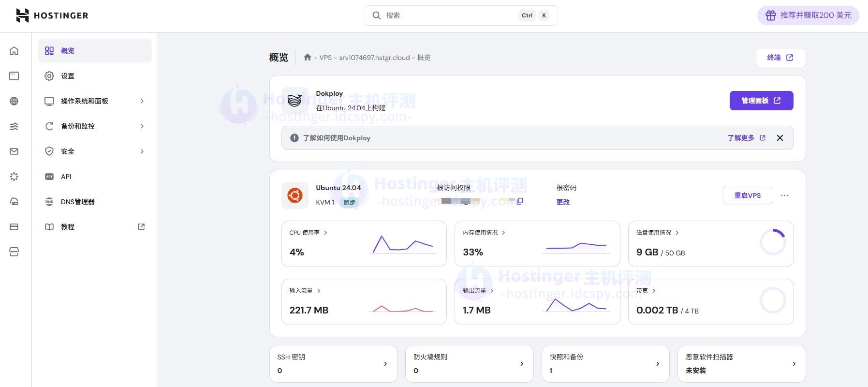868x387 pixels.
Task: Click 更改 link under root password
Action: tap(563, 202)
